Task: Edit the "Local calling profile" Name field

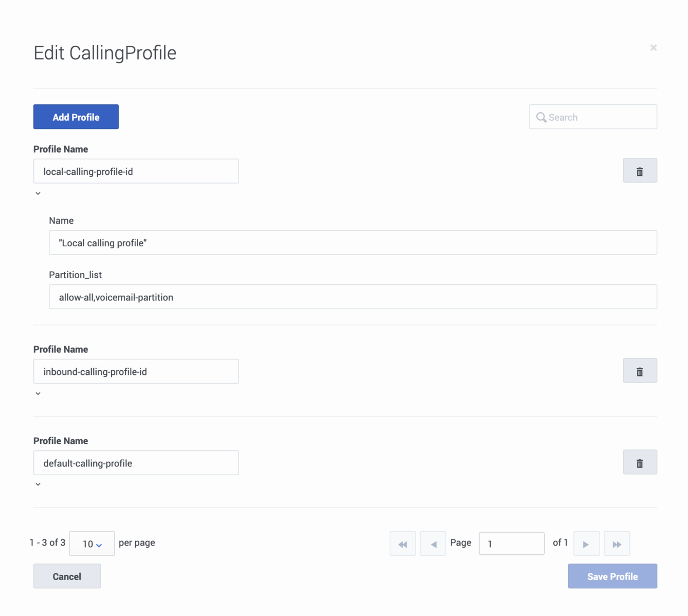Action: (x=353, y=243)
